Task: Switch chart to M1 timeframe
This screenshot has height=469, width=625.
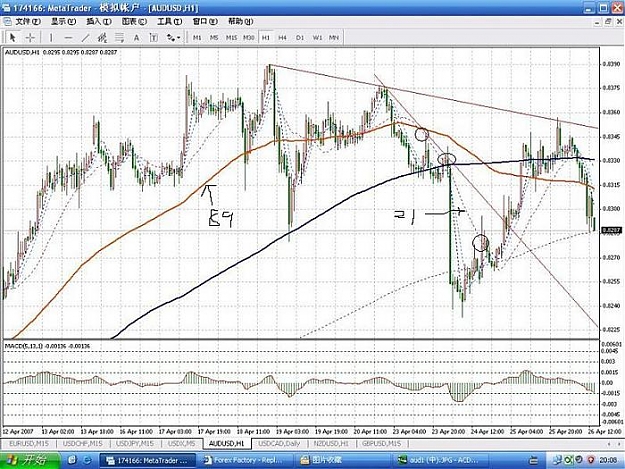Action: (197, 37)
